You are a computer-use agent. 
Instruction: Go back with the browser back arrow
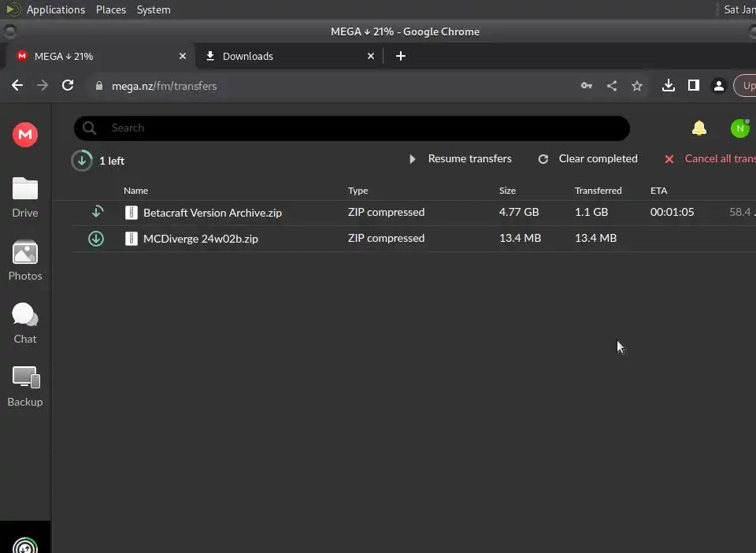(x=17, y=86)
